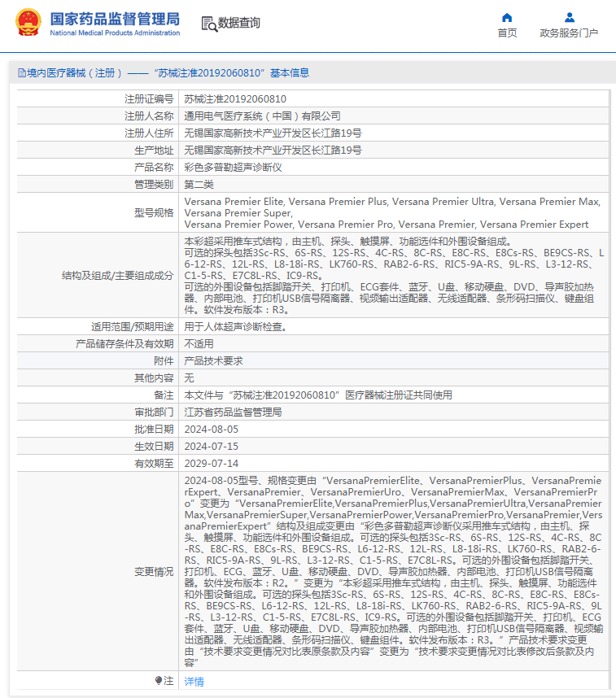
Task: Click the 政务服务门户 person icon
Action: [x=569, y=17]
